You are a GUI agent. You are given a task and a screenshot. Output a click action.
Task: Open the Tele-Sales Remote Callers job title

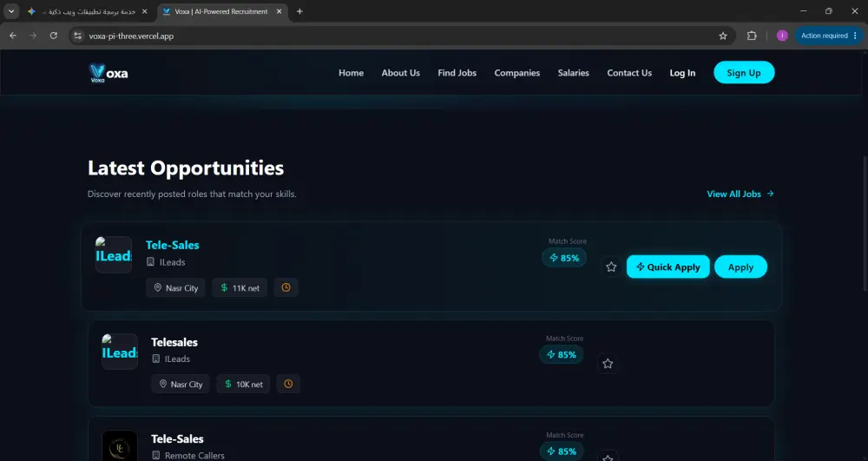tap(177, 439)
